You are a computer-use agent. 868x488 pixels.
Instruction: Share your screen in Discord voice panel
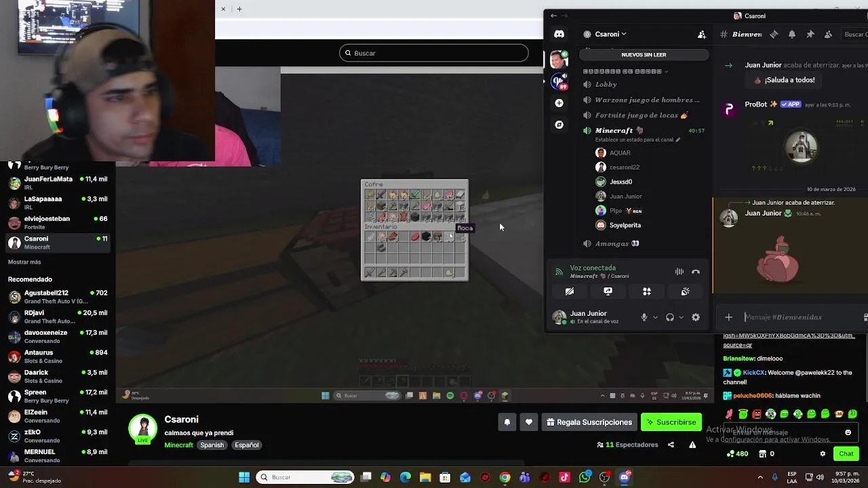pyautogui.click(x=608, y=291)
